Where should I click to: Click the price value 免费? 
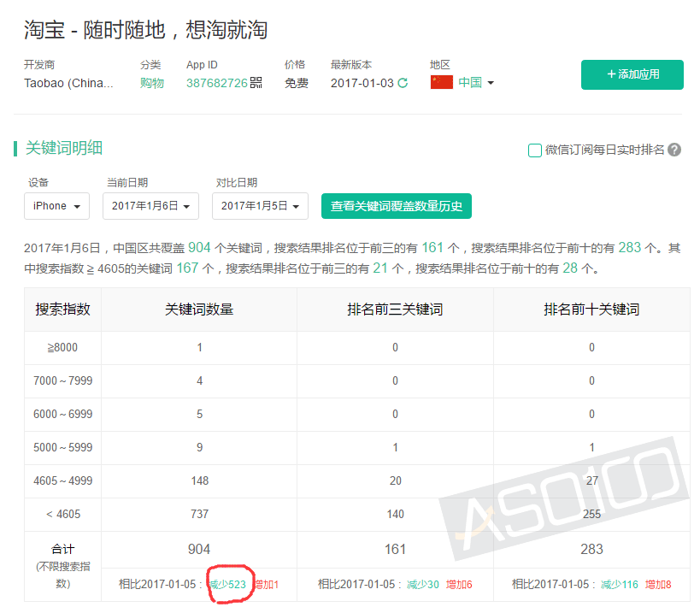297,83
